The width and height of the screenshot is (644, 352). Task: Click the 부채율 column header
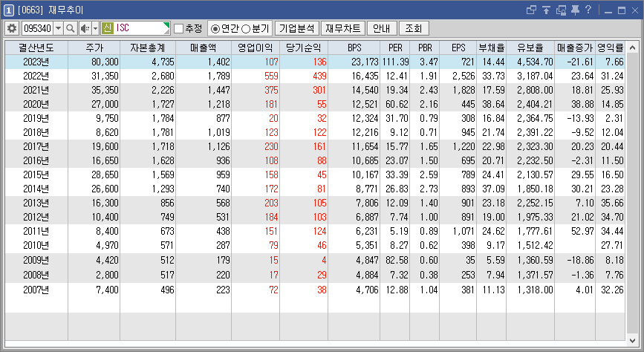point(491,48)
